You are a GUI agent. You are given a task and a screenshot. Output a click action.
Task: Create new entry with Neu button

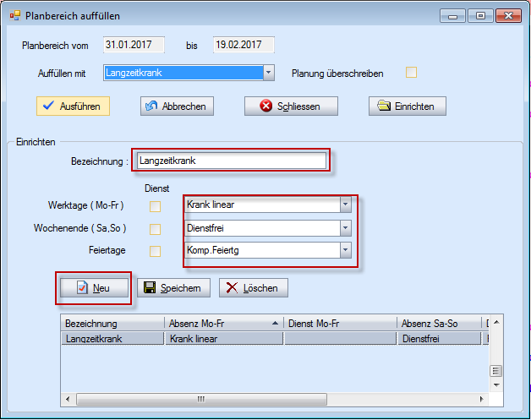coord(94,288)
